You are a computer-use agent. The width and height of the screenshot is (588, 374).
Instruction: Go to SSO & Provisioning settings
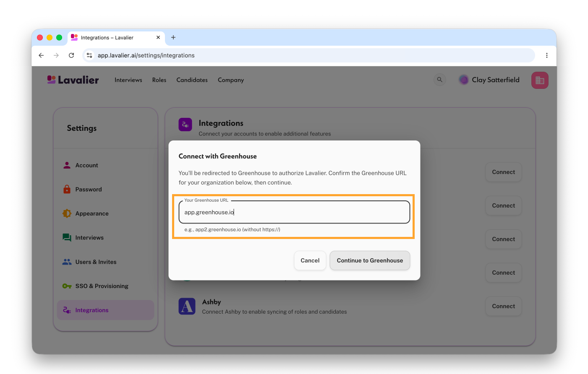point(105,286)
